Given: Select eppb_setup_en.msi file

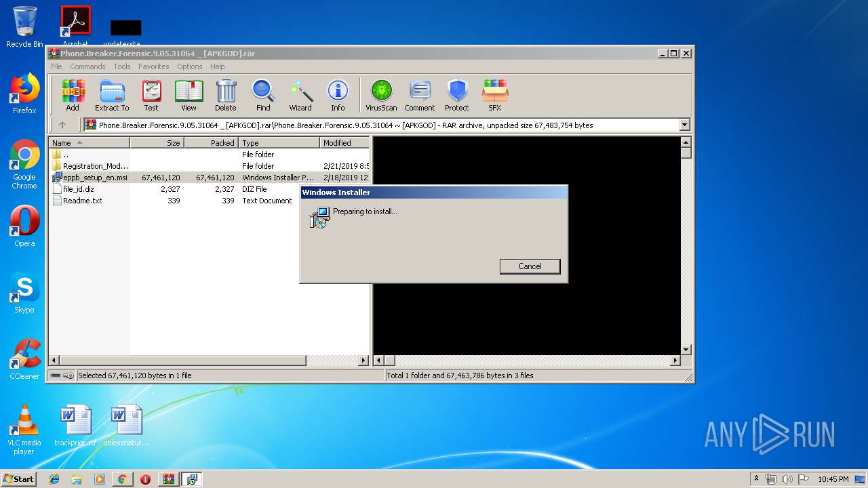Looking at the screenshot, I should pyautogui.click(x=209, y=178).
